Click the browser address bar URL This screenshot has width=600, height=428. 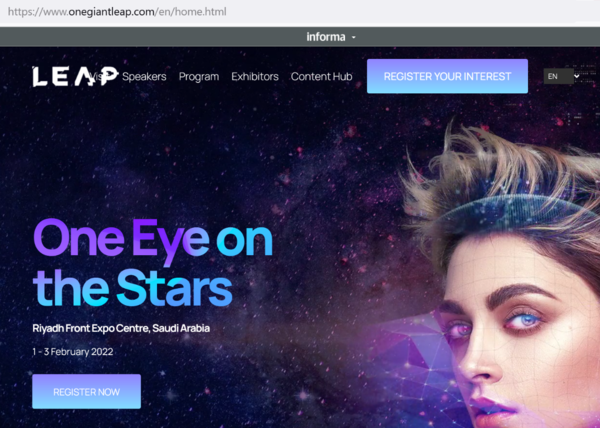[x=117, y=12]
